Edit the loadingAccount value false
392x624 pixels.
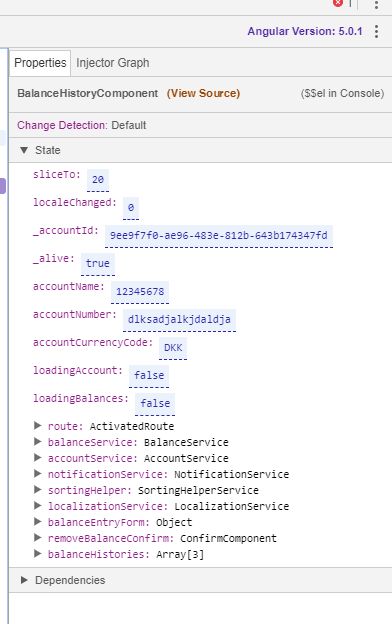tap(149, 376)
